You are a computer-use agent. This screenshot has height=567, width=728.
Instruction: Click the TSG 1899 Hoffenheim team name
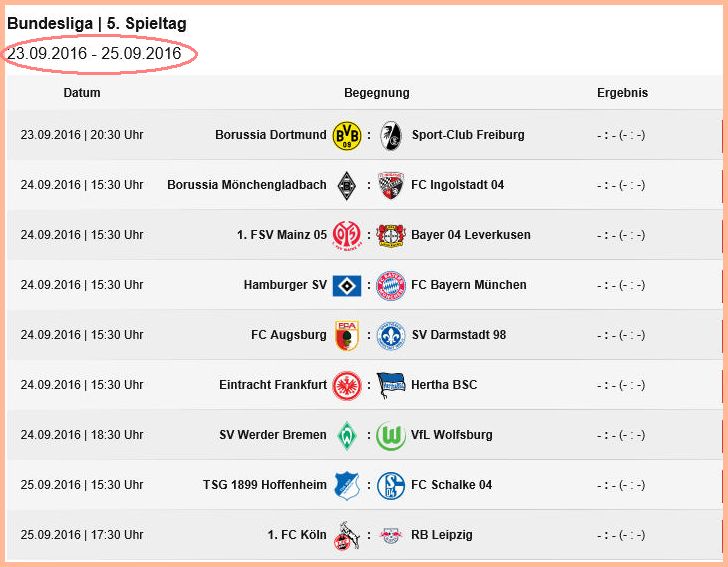pyautogui.click(x=265, y=485)
